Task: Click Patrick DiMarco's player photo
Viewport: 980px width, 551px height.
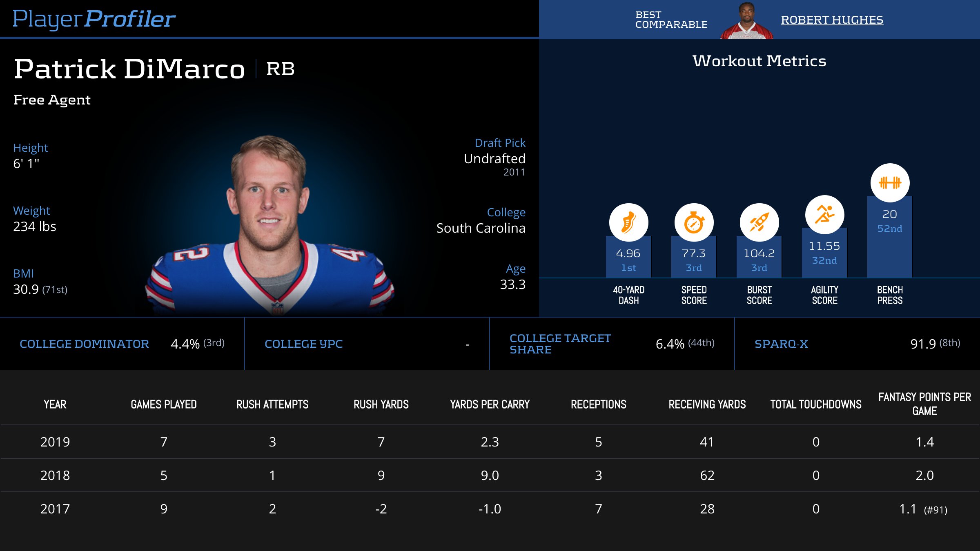Action: (x=269, y=224)
